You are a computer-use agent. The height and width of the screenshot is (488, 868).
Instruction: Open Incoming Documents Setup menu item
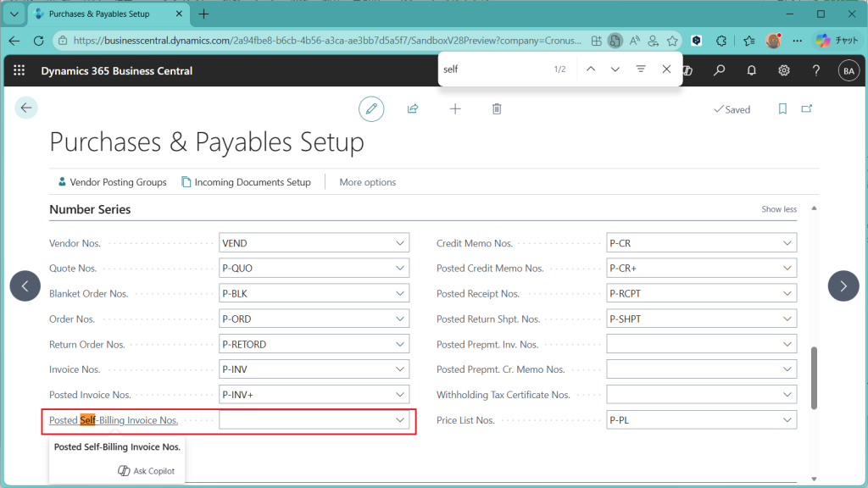[246, 182]
